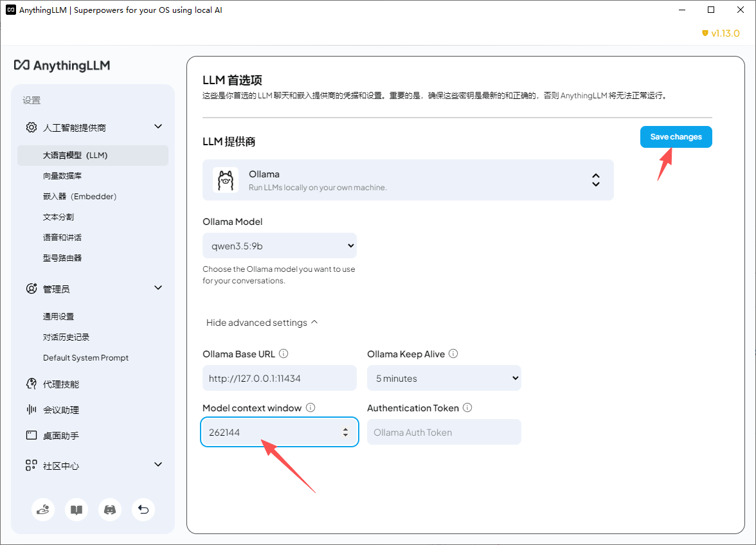Open 桌面助手 page
The width and height of the screenshot is (756, 545).
click(x=60, y=436)
